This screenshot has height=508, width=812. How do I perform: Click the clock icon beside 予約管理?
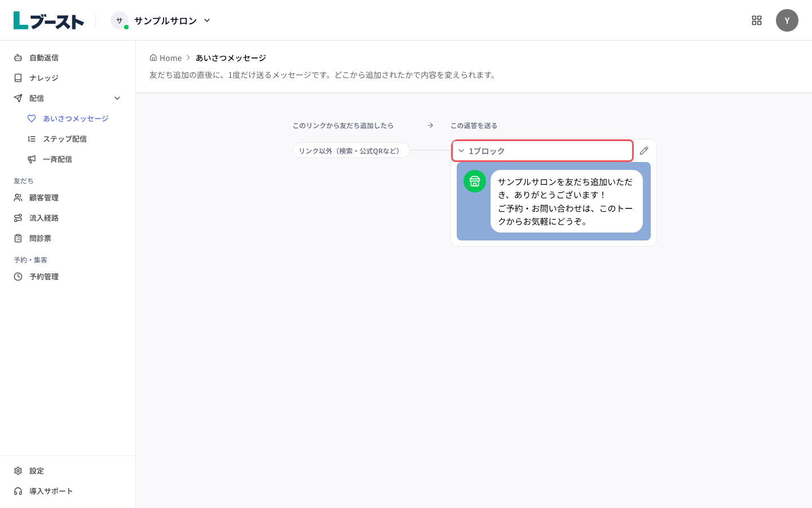(18, 277)
